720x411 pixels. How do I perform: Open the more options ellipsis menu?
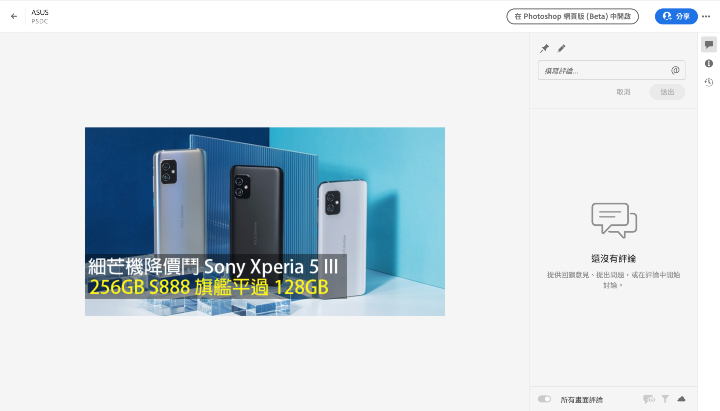pyautogui.click(x=706, y=17)
